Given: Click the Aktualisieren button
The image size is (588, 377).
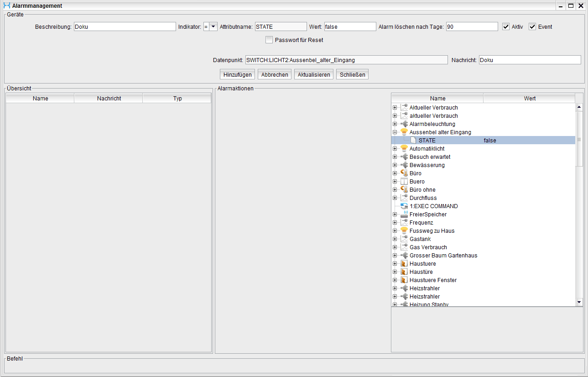Looking at the screenshot, I should (x=314, y=74).
